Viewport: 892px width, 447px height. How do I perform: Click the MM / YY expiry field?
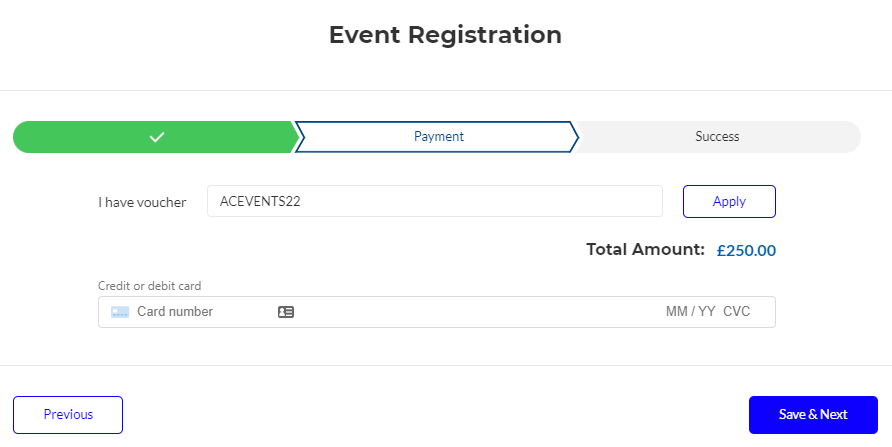pos(690,312)
